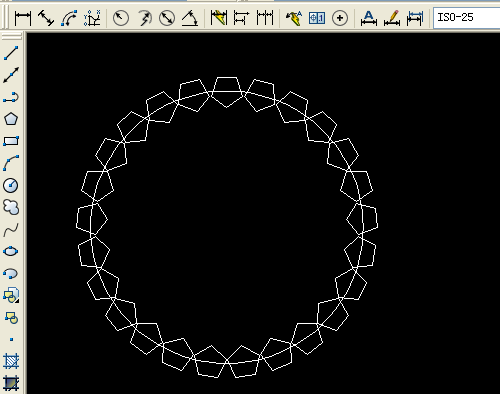Select the Construction Line tool
The width and height of the screenshot is (500, 394).
pos(11,75)
